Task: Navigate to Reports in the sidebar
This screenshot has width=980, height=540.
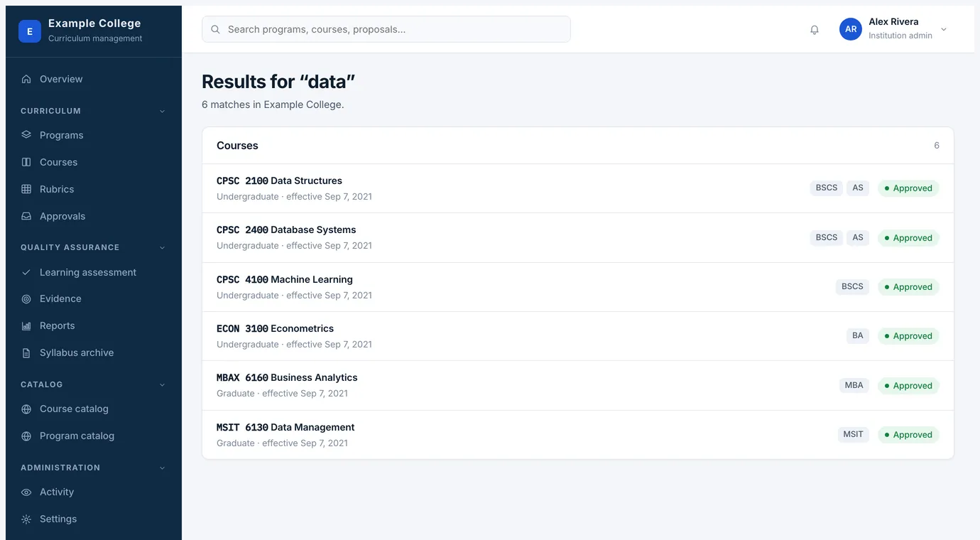Action: (94, 326)
